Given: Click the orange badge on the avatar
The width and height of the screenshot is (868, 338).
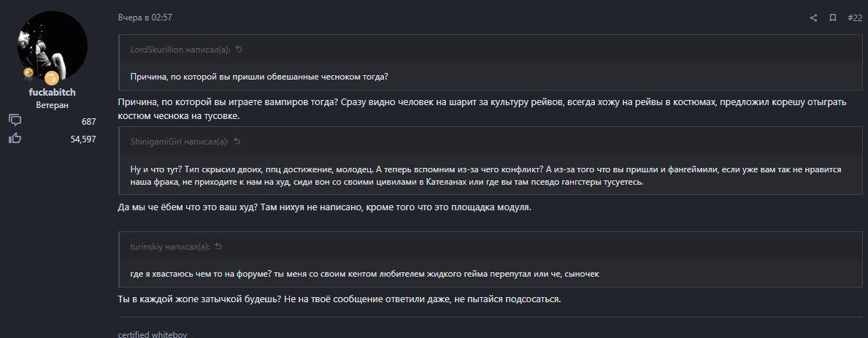Looking at the screenshot, I should pyautogui.click(x=52, y=77).
